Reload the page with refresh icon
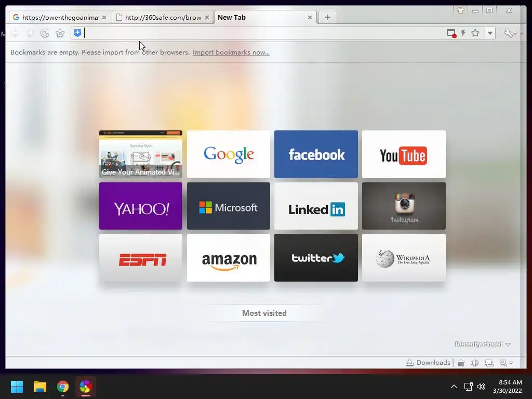This screenshot has height=399, width=532. (x=45, y=33)
